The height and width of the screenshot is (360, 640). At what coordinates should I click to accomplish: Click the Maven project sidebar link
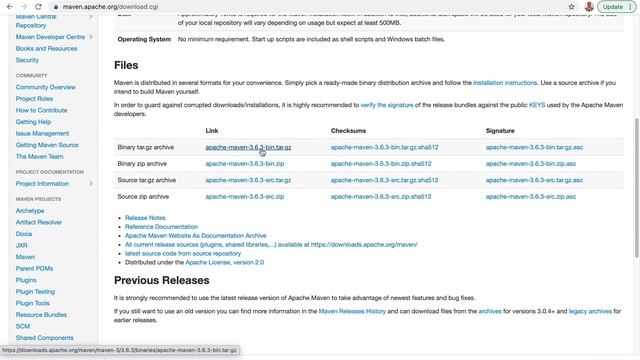(25, 257)
